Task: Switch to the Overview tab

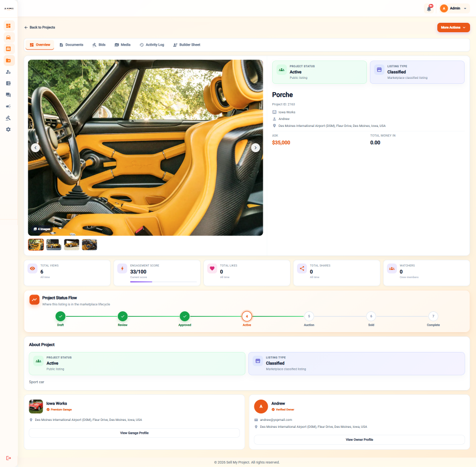Action: pyautogui.click(x=40, y=45)
